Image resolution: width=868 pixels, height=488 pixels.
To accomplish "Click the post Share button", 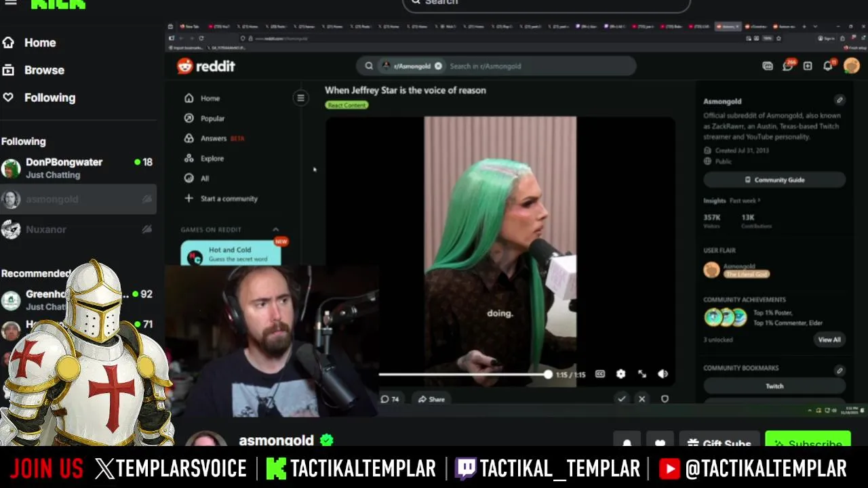I will [431, 399].
